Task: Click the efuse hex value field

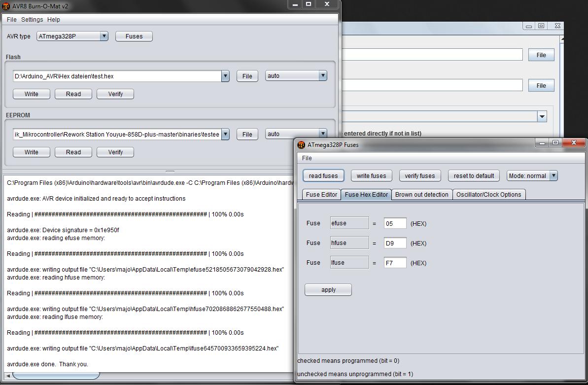Action: coord(395,223)
